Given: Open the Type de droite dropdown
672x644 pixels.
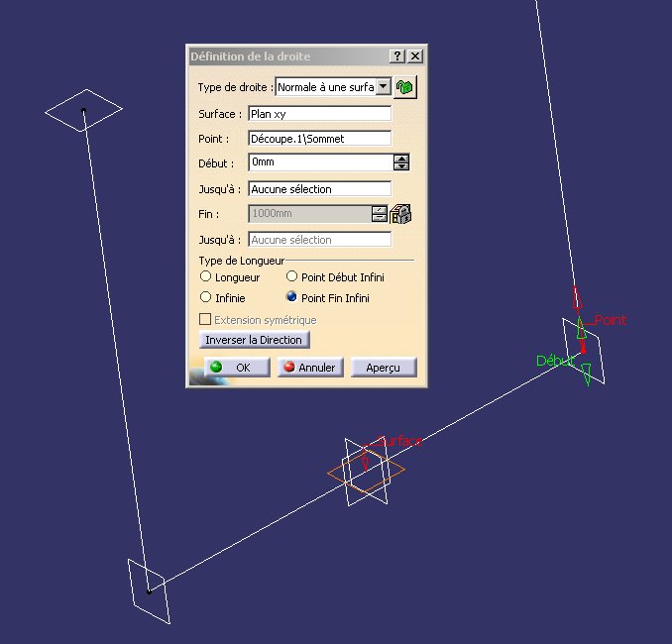Looking at the screenshot, I should 384,87.
